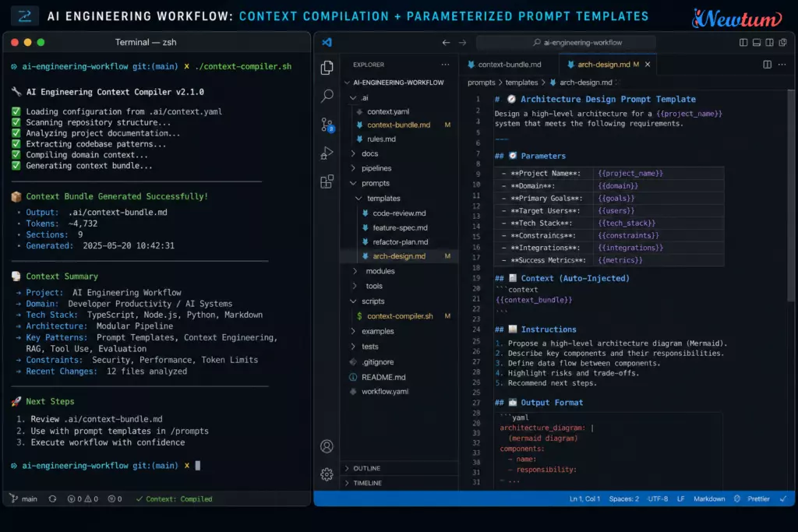The image size is (798, 532).
Task: Collapse the templates folder
Action: point(358,199)
